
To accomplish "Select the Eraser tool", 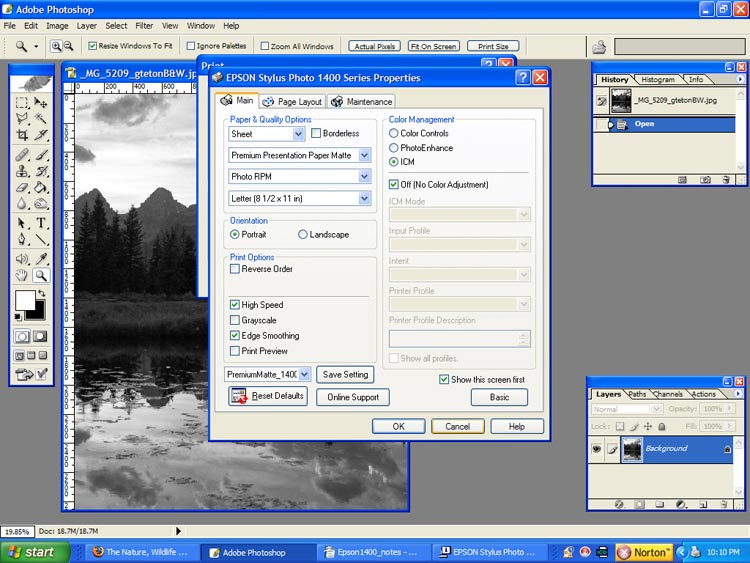I will (x=22, y=187).
